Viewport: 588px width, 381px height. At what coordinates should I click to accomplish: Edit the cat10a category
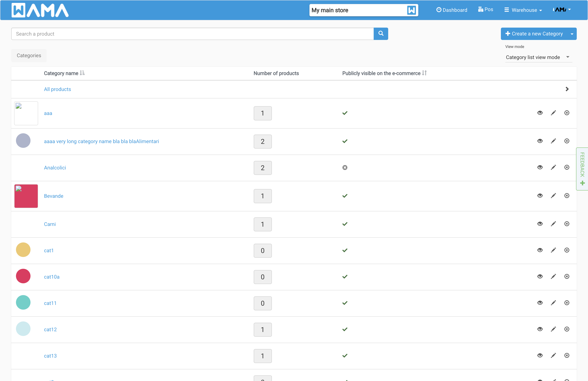[x=553, y=276]
